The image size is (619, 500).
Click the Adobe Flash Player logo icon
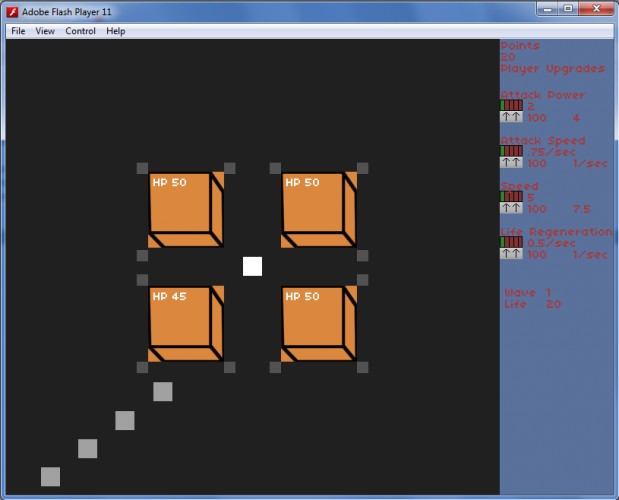pyautogui.click(x=12, y=12)
